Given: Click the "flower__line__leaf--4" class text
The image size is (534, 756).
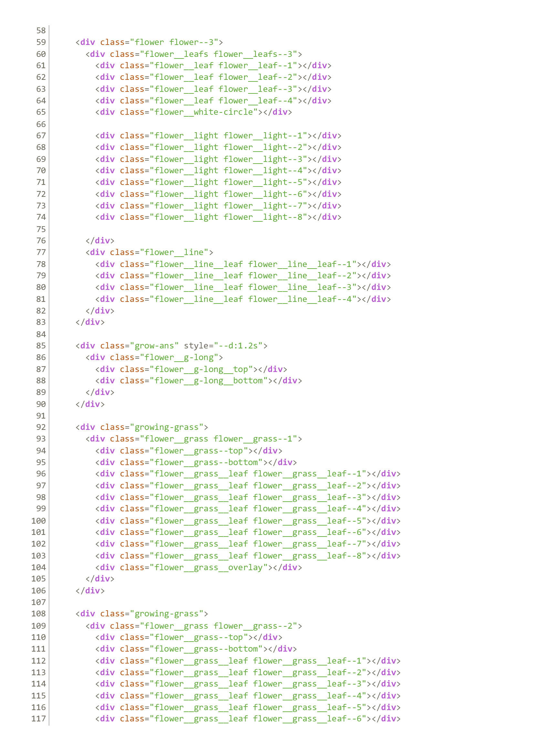Looking at the screenshot, I should 301,299.
